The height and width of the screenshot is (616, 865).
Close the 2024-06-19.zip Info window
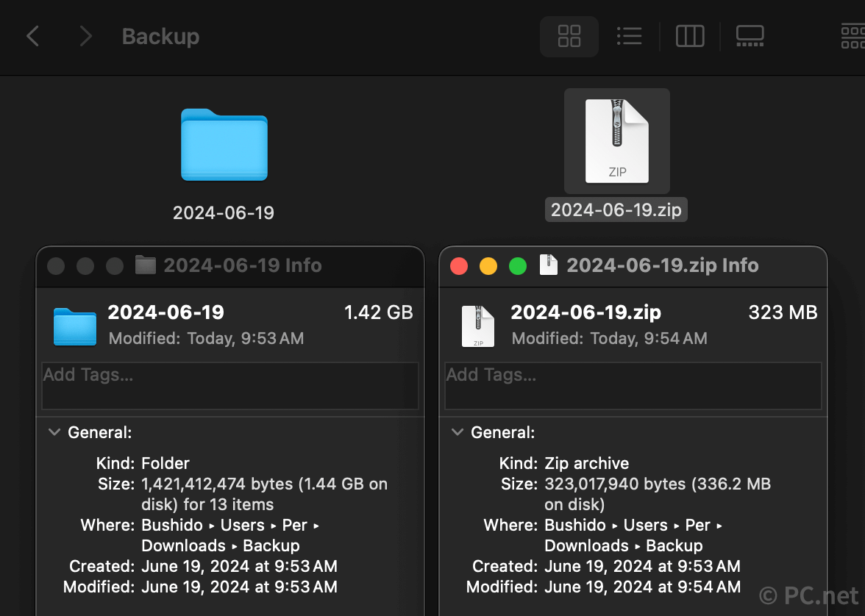point(459,266)
